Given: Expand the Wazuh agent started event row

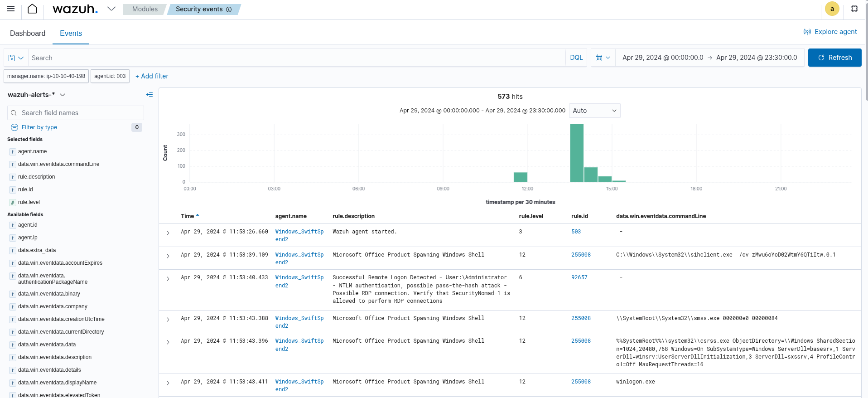Looking at the screenshot, I should coord(168,233).
